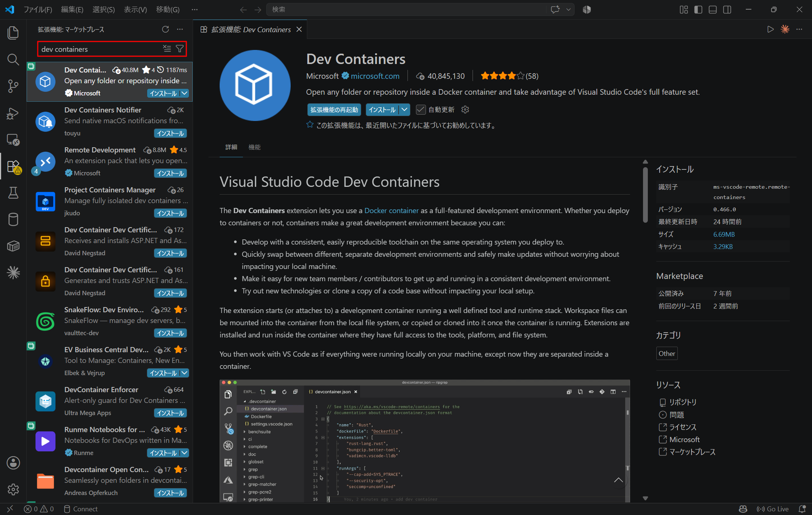Open Source Control view
This screenshot has height=515, width=812.
[x=13, y=86]
